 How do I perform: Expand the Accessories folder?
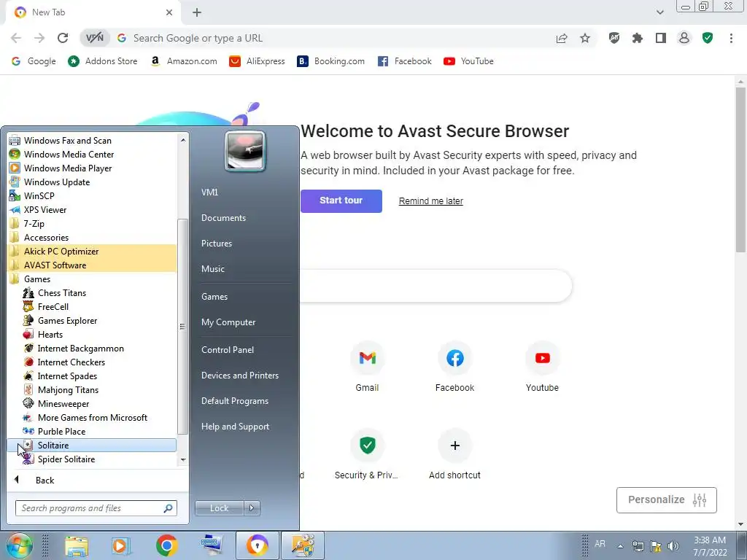(91, 237)
